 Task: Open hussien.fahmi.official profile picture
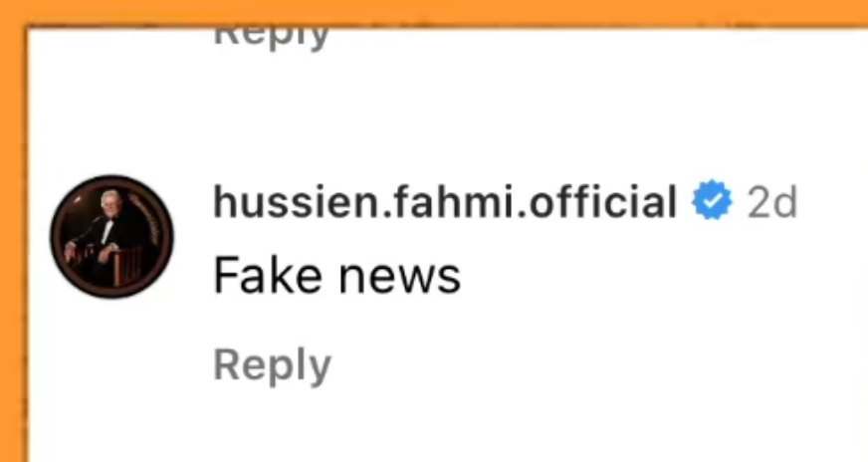(111, 237)
